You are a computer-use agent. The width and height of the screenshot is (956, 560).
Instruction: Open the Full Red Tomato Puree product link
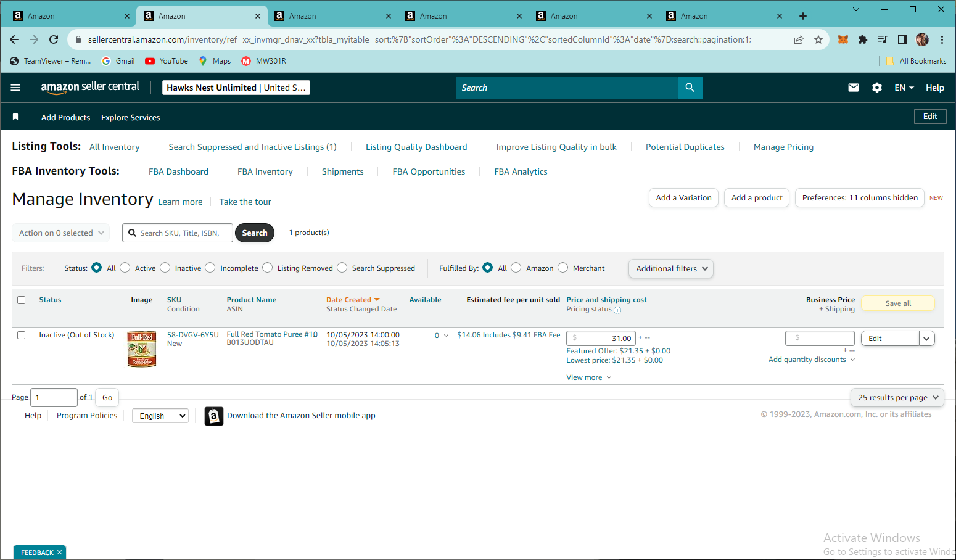pos(272,334)
